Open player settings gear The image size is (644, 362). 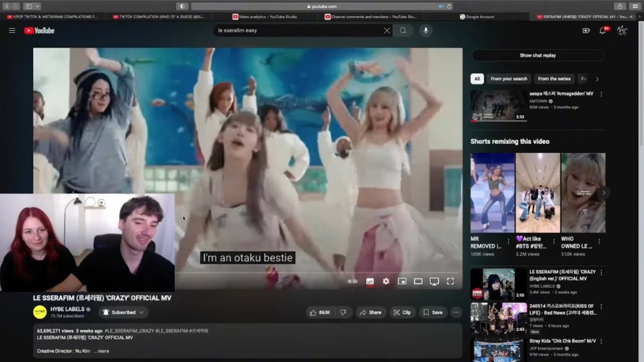tap(386, 282)
